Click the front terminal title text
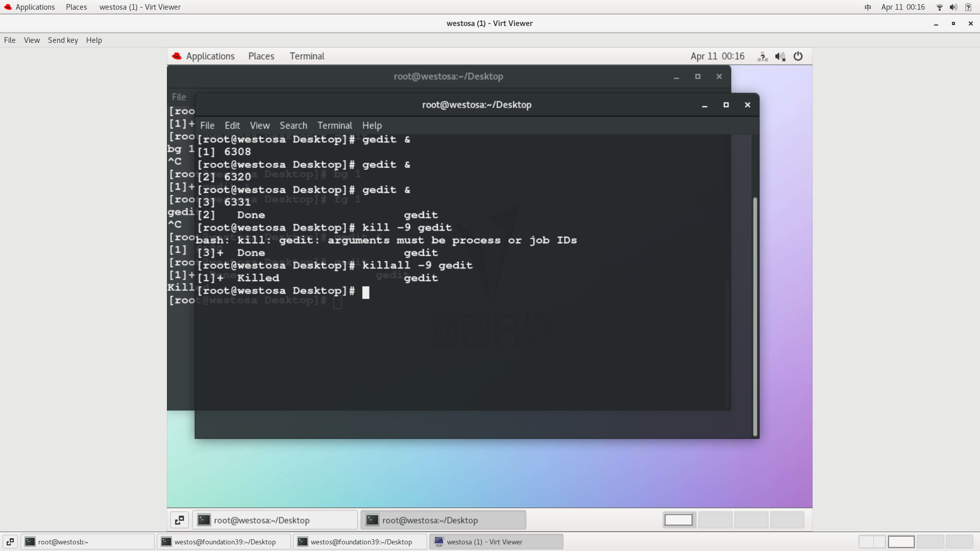 [477, 105]
